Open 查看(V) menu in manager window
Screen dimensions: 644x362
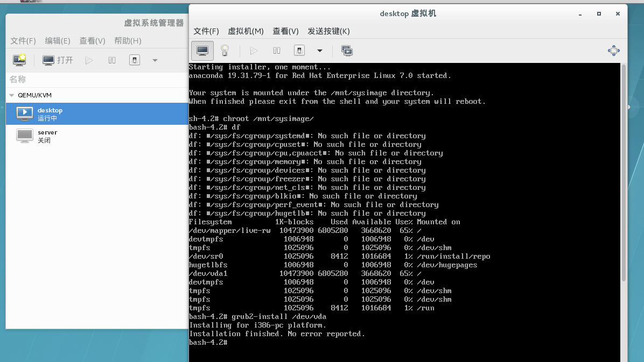point(93,41)
